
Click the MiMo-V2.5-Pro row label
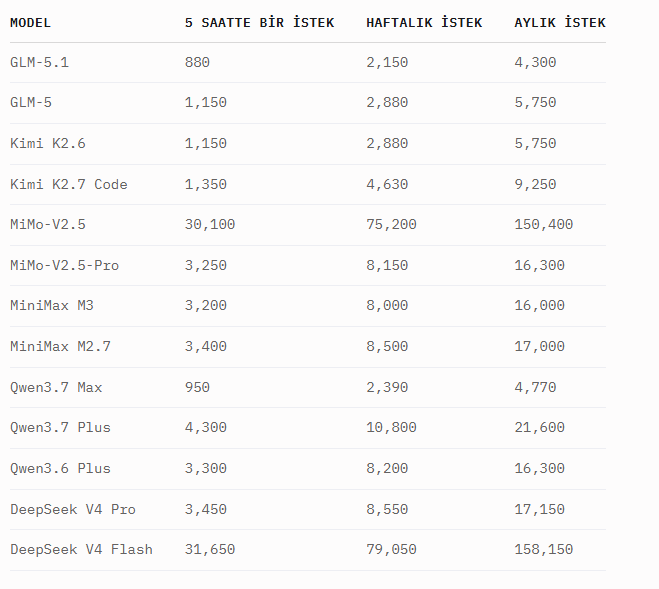pos(65,265)
